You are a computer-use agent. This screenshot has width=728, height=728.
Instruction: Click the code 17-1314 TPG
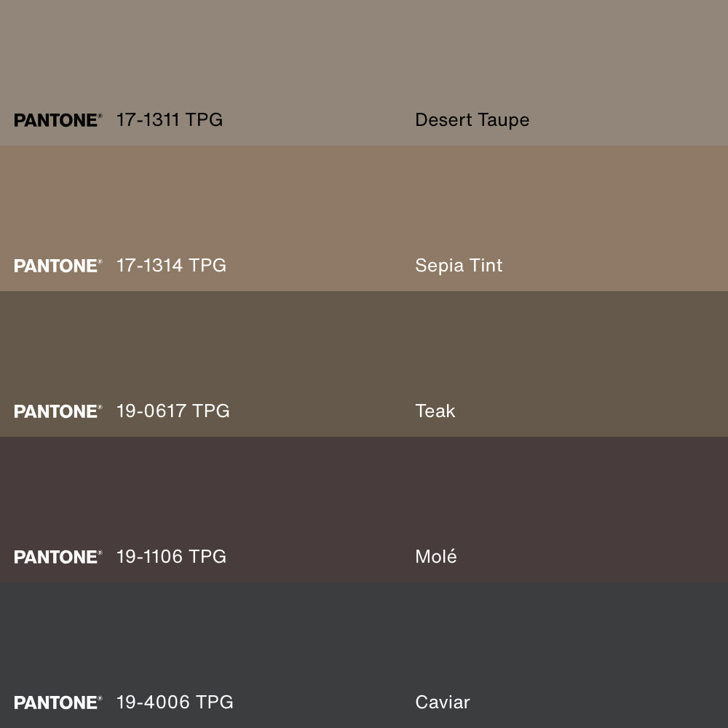pos(171,265)
